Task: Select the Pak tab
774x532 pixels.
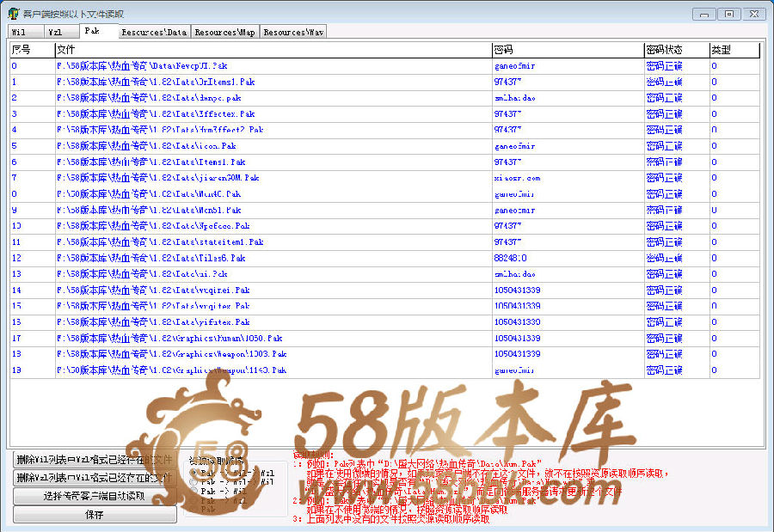Action: tap(99, 31)
